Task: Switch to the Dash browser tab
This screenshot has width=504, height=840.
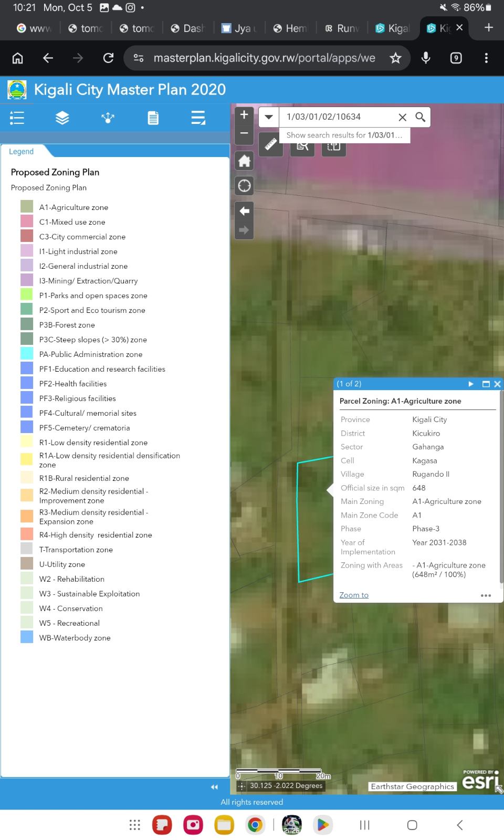Action: click(187, 28)
